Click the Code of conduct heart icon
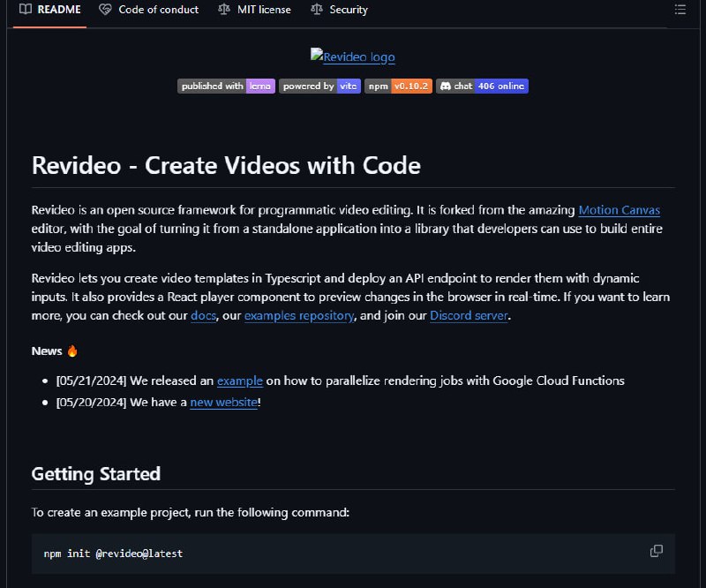This screenshot has height=588, width=706. (x=105, y=10)
